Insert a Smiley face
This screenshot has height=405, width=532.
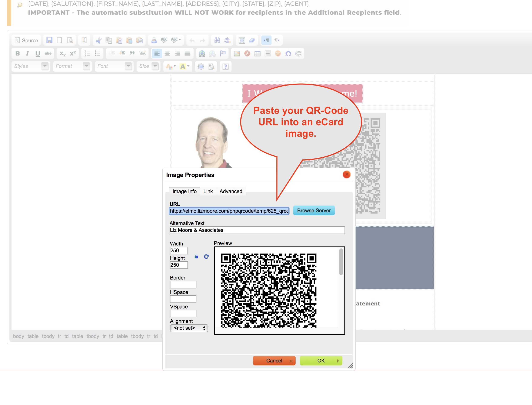click(x=278, y=54)
